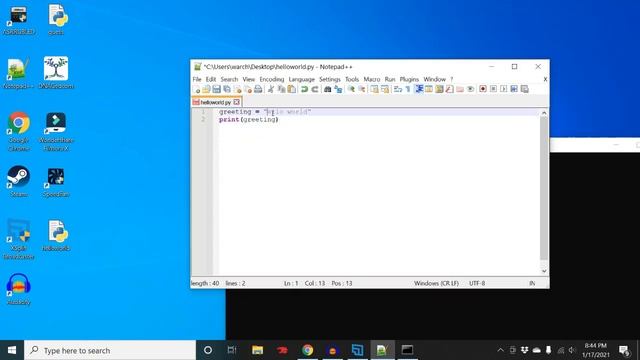Open the Search menu
640x360 pixels.
tap(229, 79)
